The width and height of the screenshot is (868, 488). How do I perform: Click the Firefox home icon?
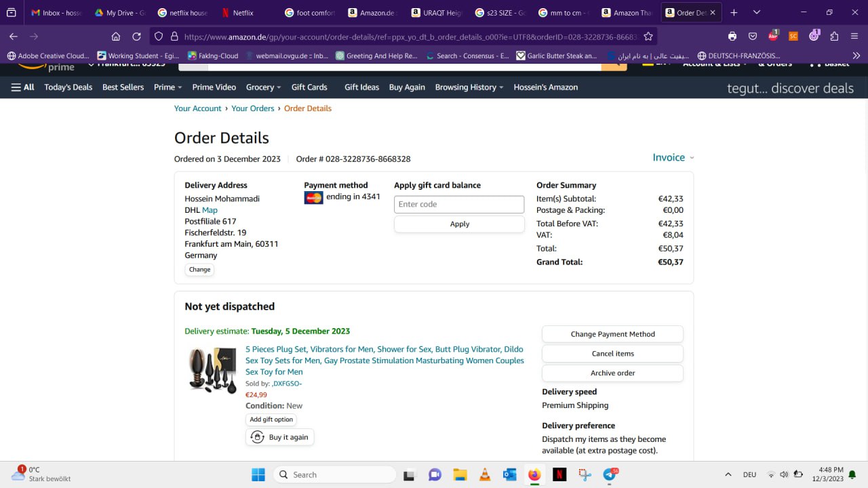116,37
